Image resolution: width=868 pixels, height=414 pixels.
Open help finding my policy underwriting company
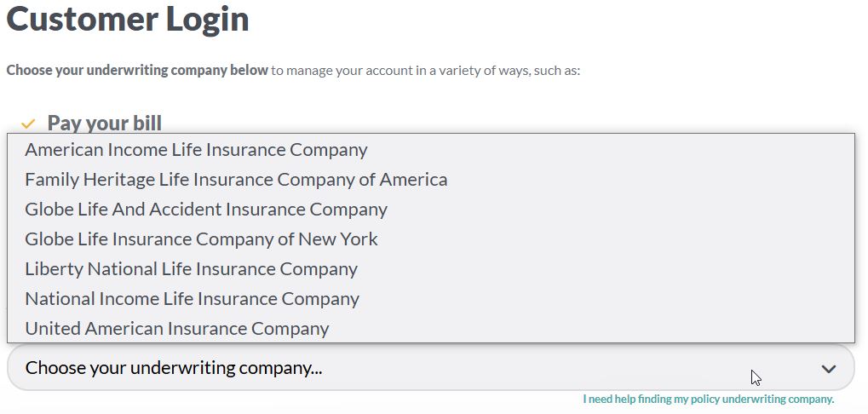pyautogui.click(x=708, y=400)
